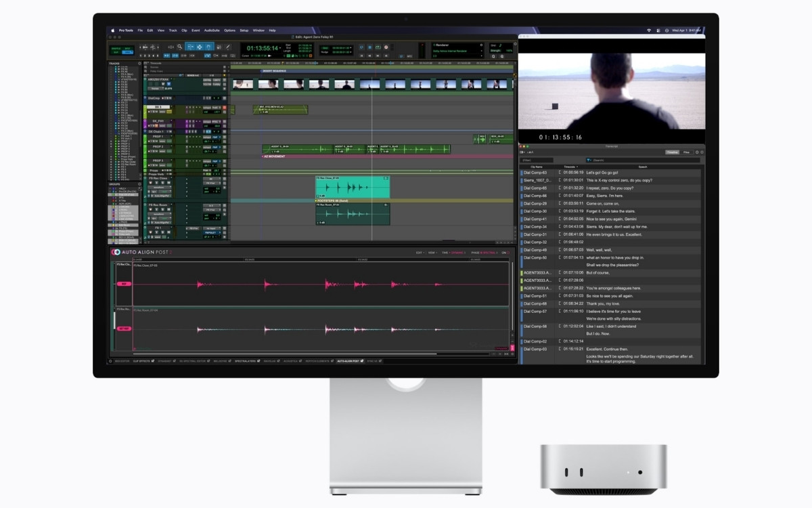Click the date and time in menu bar
812x508 pixels.
click(687, 30)
